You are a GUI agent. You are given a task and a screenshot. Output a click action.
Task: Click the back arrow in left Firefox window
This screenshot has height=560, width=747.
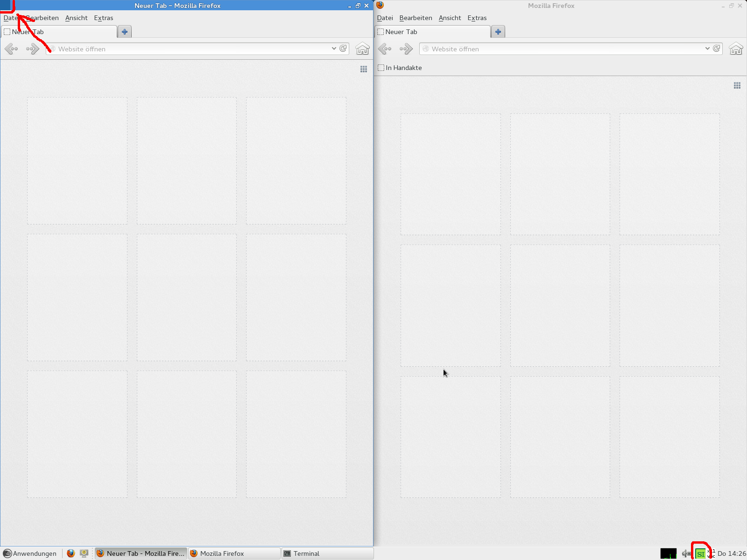11,49
